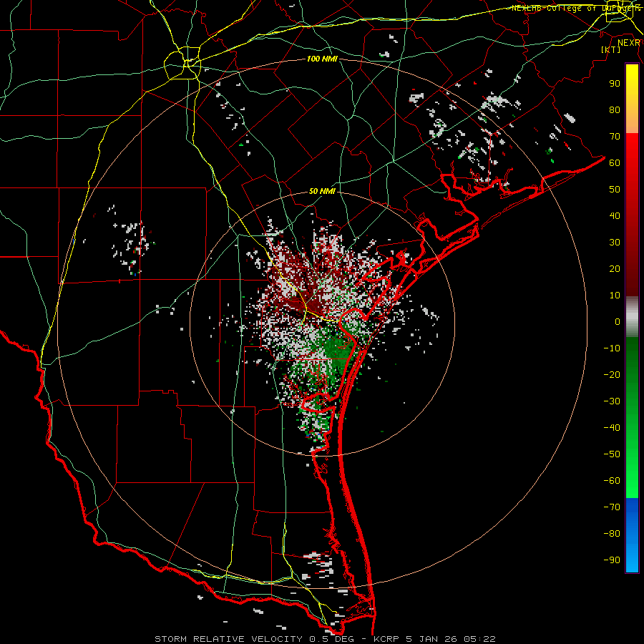Click the positive 50 scale label
The height and width of the screenshot is (644, 644).
[x=615, y=190]
